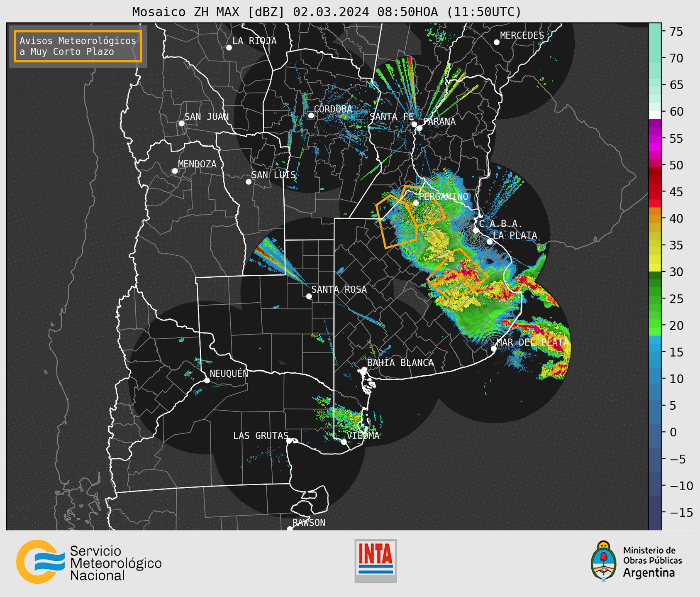
Task: Click the Ministerio de Obras Públicas emblem
Action: (603, 561)
